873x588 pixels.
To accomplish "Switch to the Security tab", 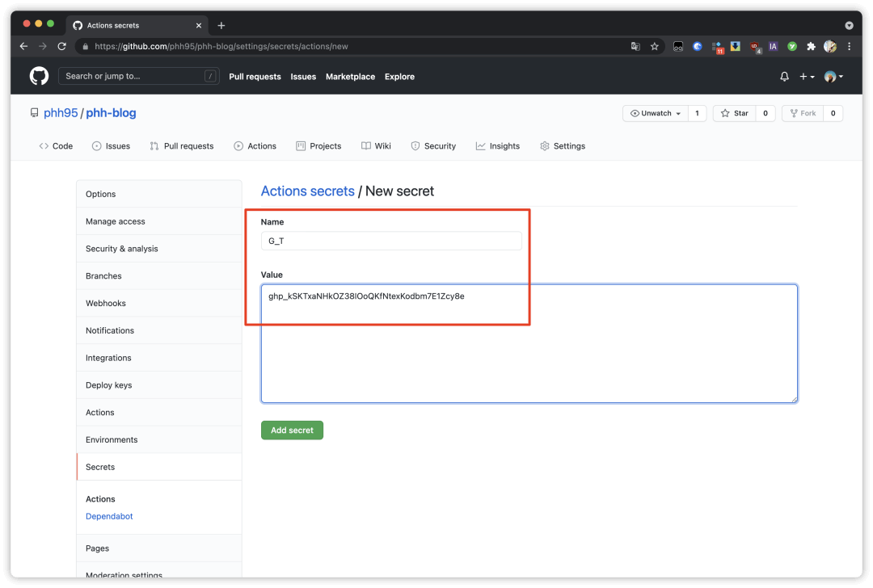I will tap(433, 145).
